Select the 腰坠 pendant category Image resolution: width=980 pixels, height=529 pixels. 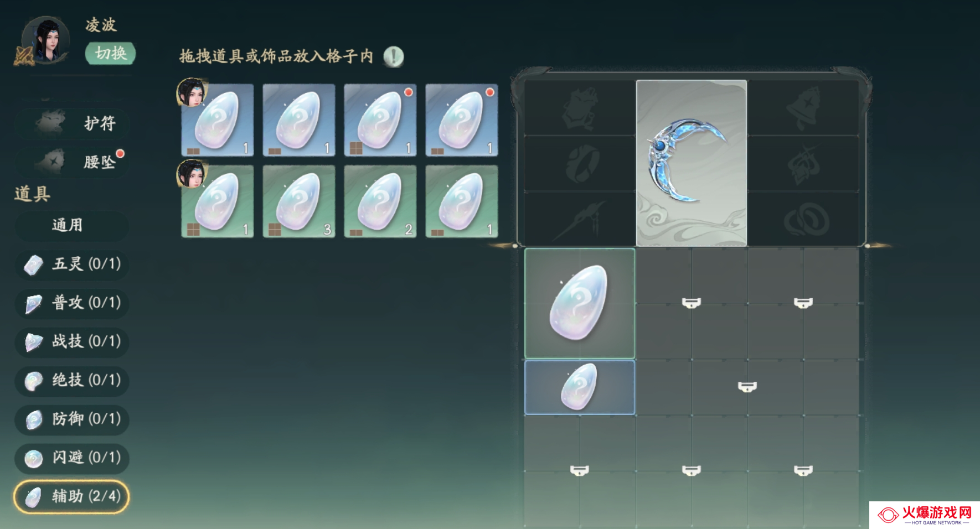click(x=73, y=162)
